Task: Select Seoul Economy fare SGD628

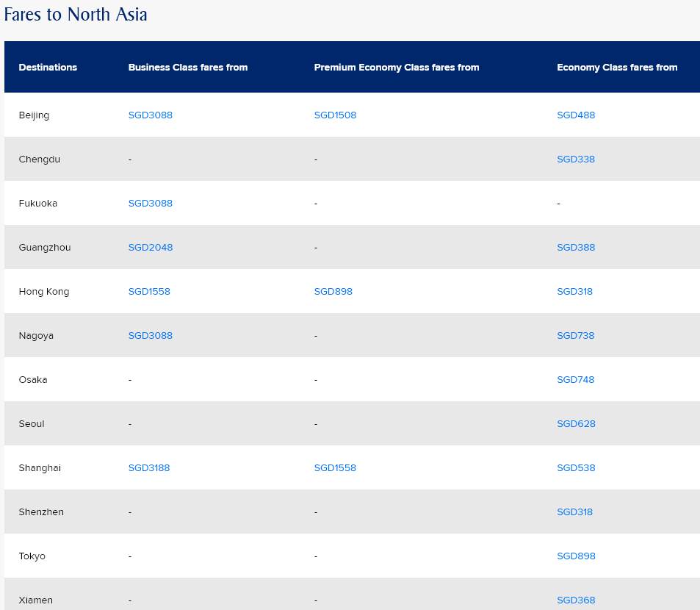Action: [x=576, y=424]
